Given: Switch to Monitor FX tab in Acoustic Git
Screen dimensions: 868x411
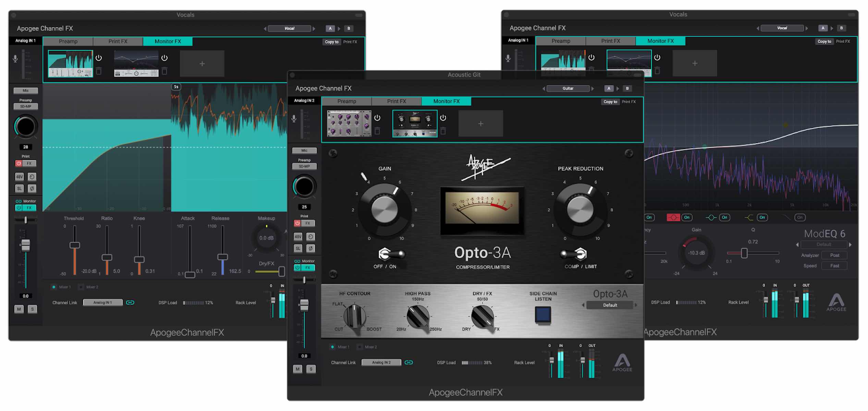Looking at the screenshot, I should [x=447, y=101].
